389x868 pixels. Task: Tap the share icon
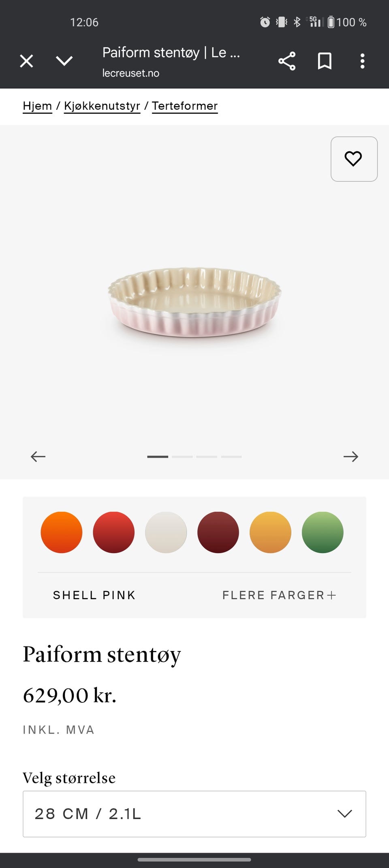287,61
